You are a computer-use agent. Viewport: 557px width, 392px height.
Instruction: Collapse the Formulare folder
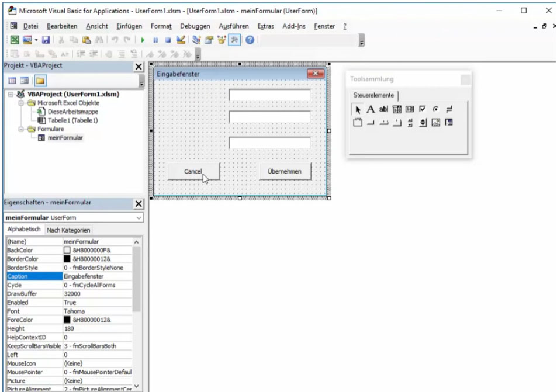[21, 129]
